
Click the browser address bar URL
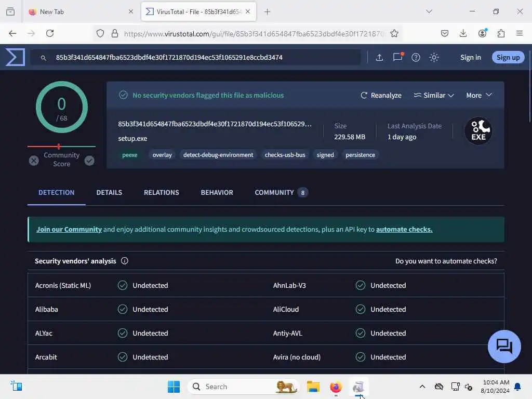point(254,34)
